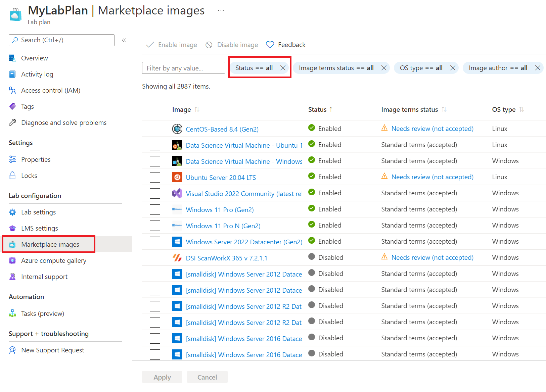The height and width of the screenshot is (392, 546).
Task: Open the Windows 11 Pro (Gen2) image link
Action: (220, 209)
